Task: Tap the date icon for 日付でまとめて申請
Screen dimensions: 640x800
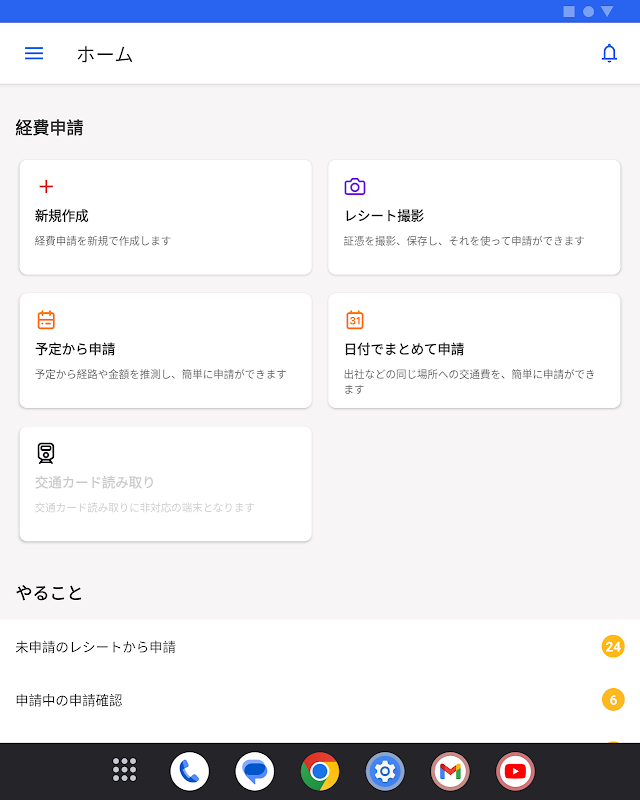Action: 355,320
